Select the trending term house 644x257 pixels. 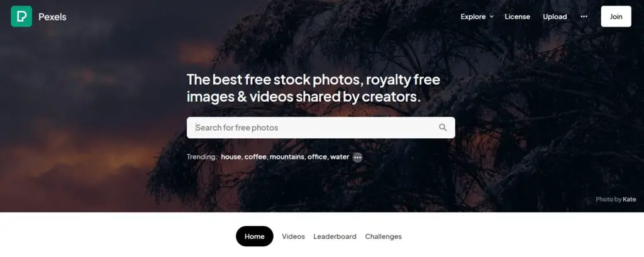tap(231, 157)
